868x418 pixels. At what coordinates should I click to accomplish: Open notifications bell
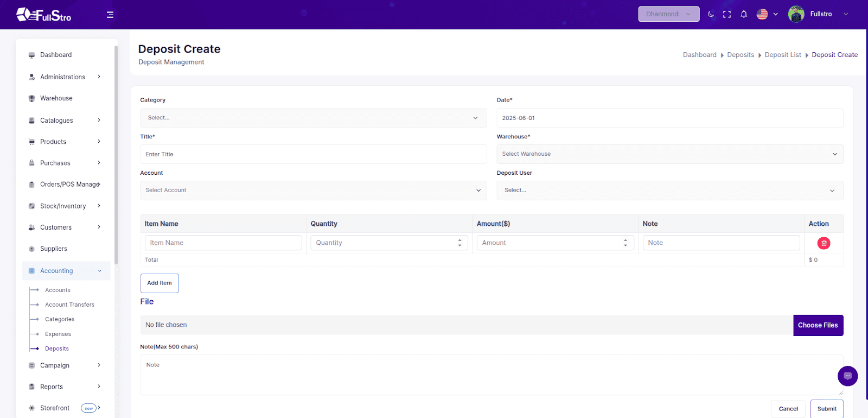coord(744,14)
